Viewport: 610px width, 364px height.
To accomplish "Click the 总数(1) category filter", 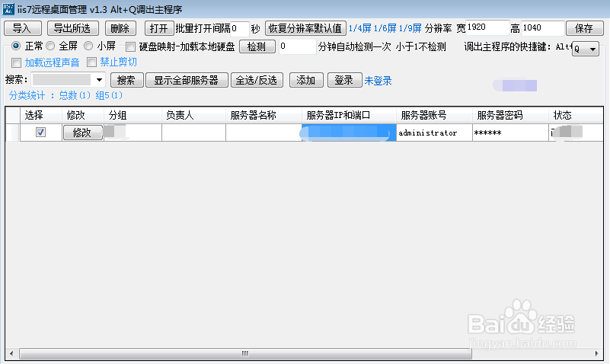I will [75, 95].
